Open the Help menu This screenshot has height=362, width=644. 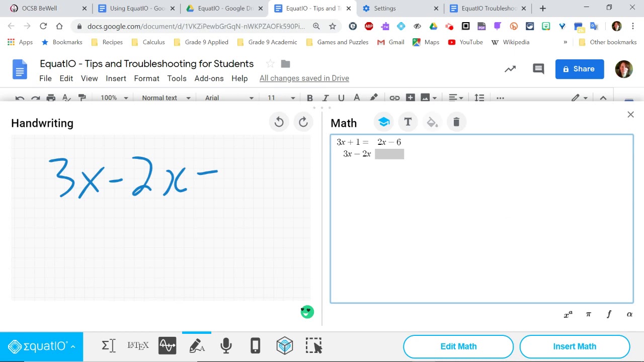239,78
